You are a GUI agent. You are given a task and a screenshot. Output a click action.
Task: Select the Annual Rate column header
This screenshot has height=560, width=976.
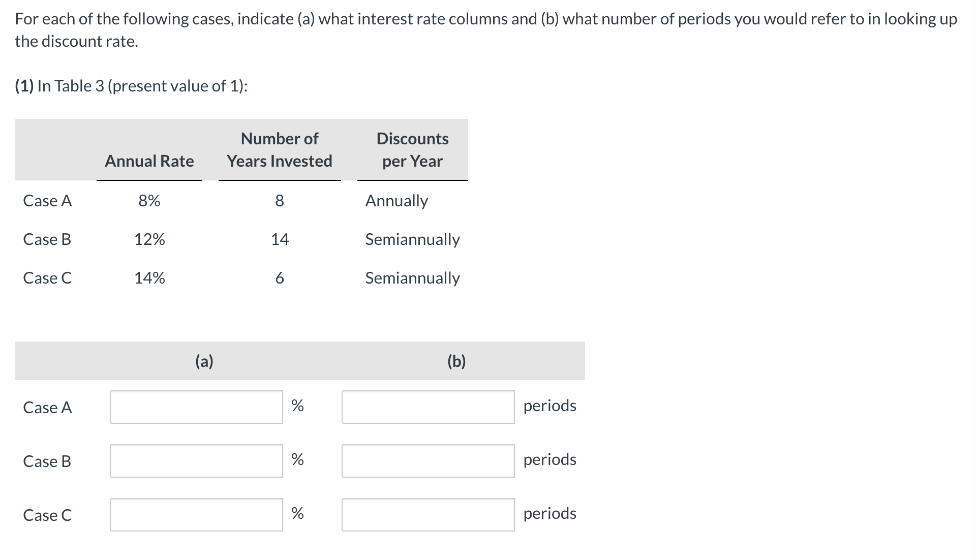(149, 161)
